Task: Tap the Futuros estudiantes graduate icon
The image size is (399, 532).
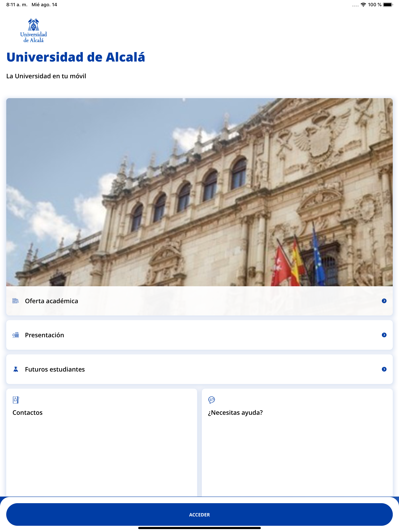Action: pos(16,369)
